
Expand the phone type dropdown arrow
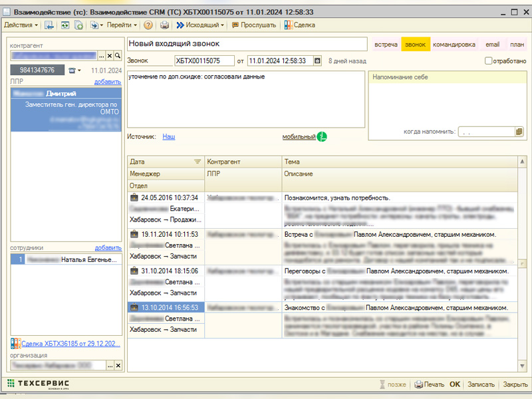79,70
